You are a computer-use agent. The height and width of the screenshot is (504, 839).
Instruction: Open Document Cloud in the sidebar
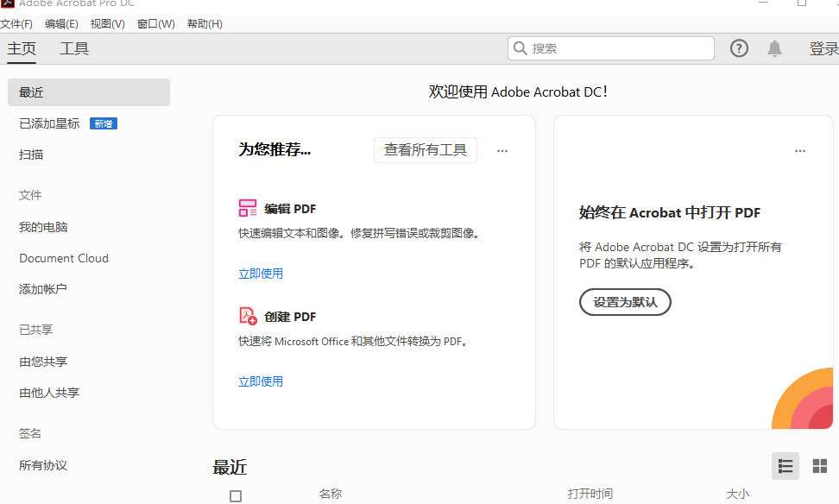click(x=64, y=258)
